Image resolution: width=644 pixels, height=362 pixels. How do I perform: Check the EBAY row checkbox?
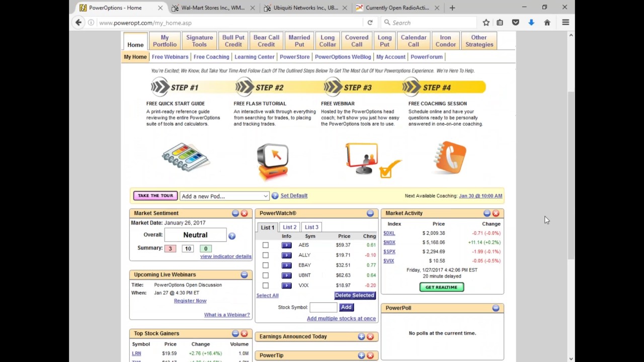[266, 265]
